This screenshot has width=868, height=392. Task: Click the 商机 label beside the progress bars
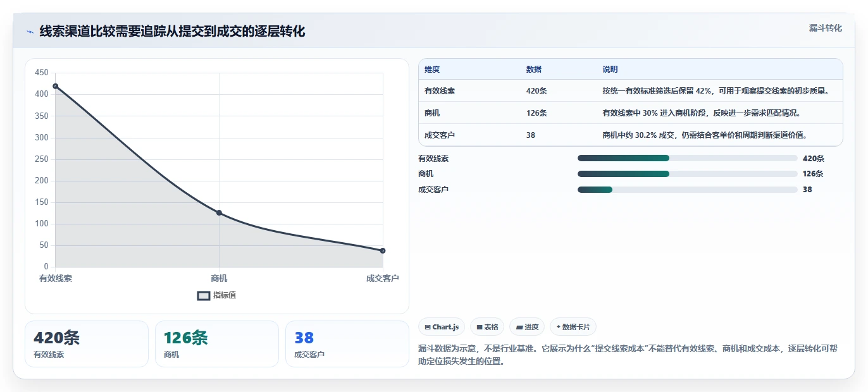[x=426, y=174]
